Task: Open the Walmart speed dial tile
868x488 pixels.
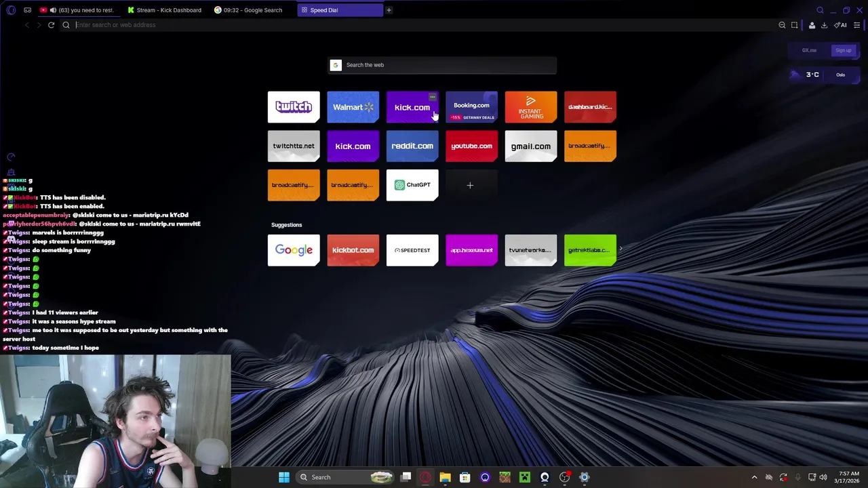Action: point(353,107)
